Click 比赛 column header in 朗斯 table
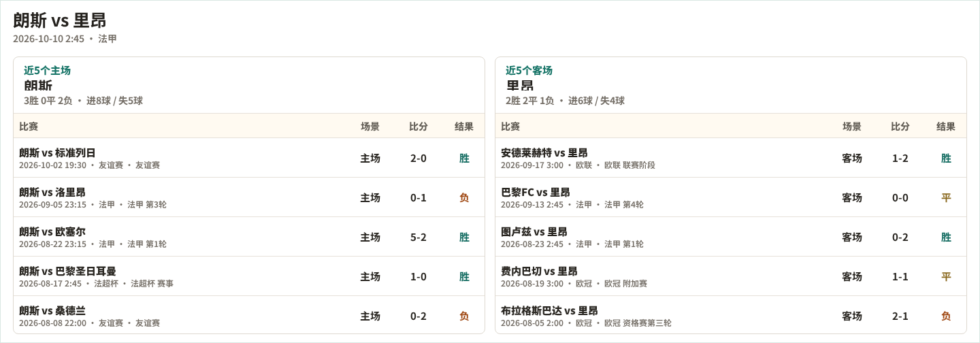 [x=29, y=126]
